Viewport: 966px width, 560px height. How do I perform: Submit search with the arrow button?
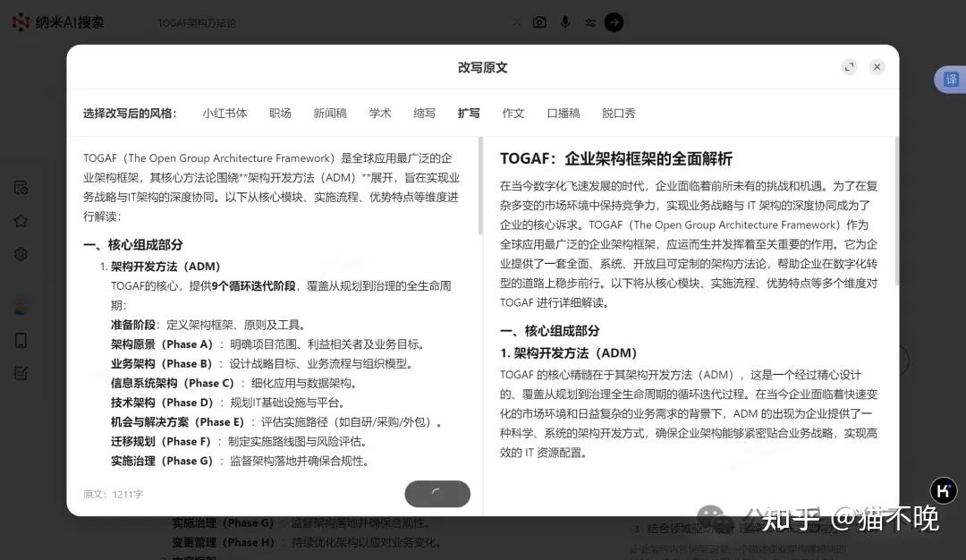pyautogui.click(x=614, y=22)
